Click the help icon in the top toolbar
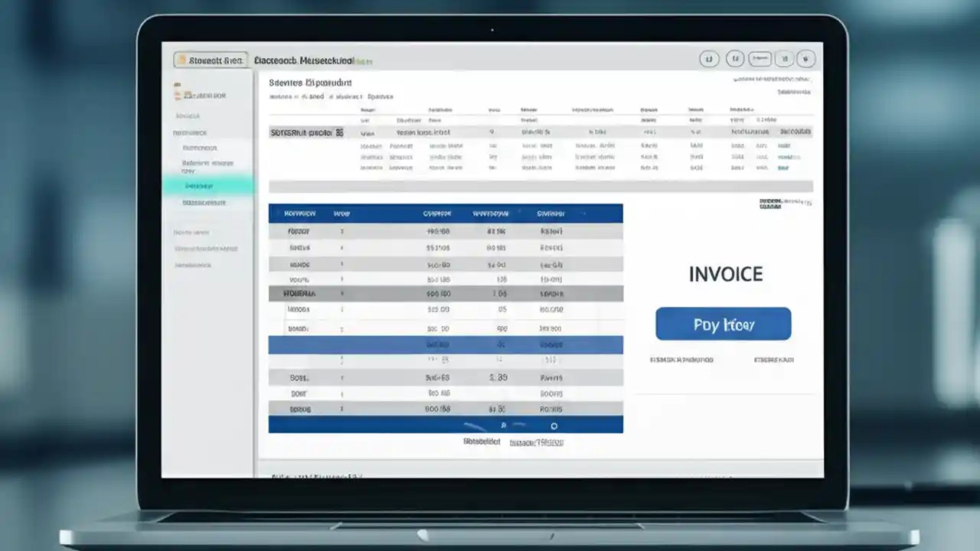 (735, 58)
